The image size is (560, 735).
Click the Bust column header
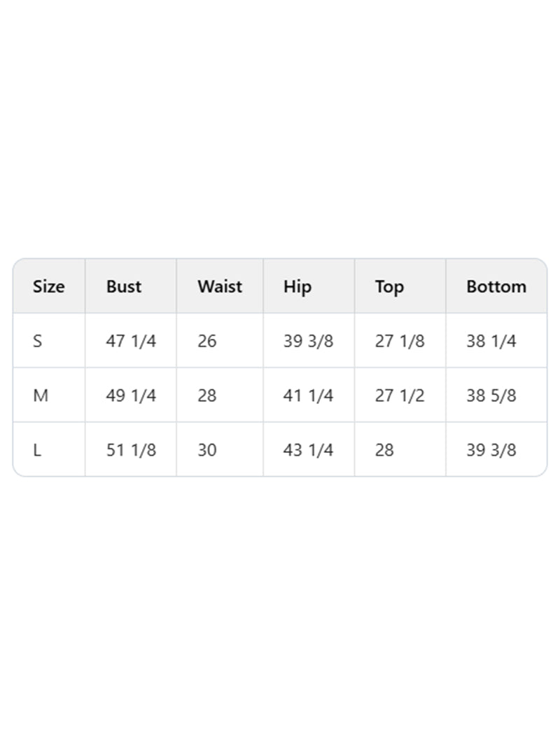(124, 286)
